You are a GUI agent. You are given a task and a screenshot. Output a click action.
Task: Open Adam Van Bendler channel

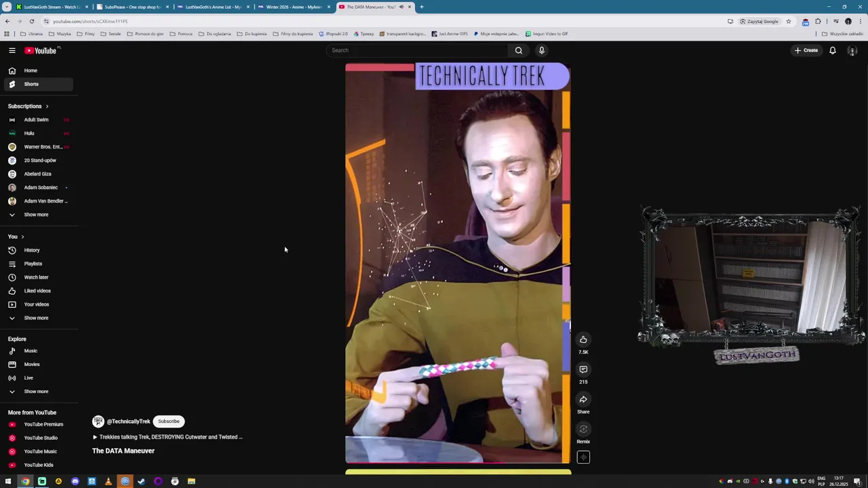[x=38, y=201]
